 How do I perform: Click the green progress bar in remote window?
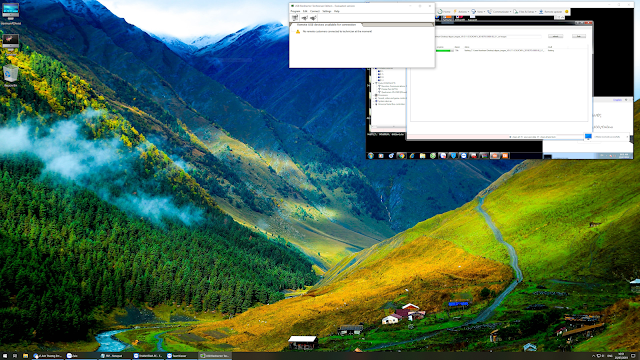(x=444, y=51)
